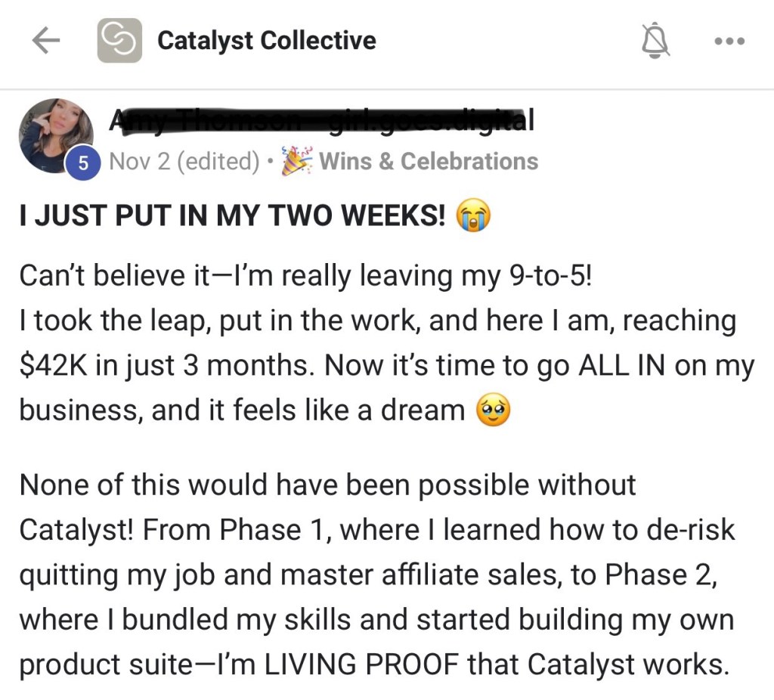
Task: Go back using the left arrow
Action: pos(47,42)
